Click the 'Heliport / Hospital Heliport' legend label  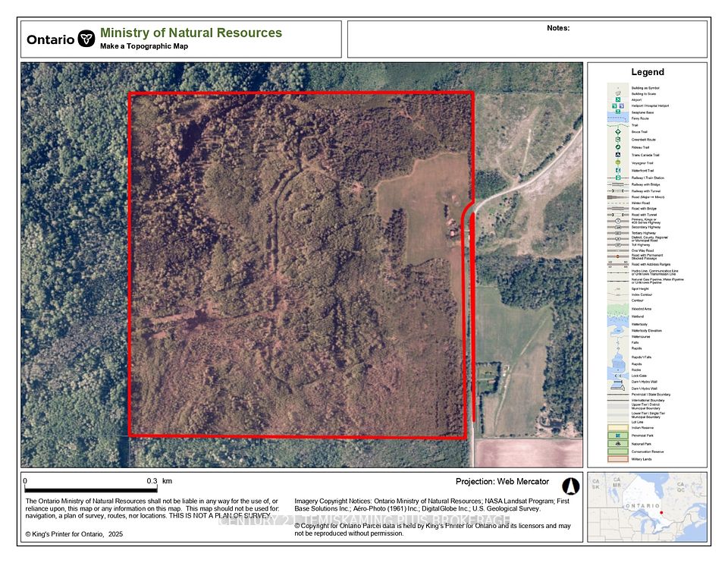[650, 106]
